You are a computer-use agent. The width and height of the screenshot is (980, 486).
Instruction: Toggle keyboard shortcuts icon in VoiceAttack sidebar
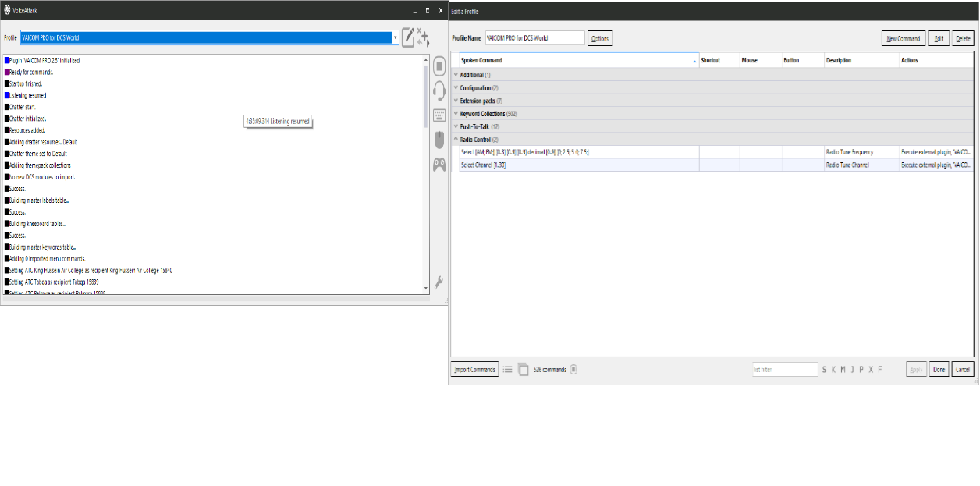coord(439,115)
